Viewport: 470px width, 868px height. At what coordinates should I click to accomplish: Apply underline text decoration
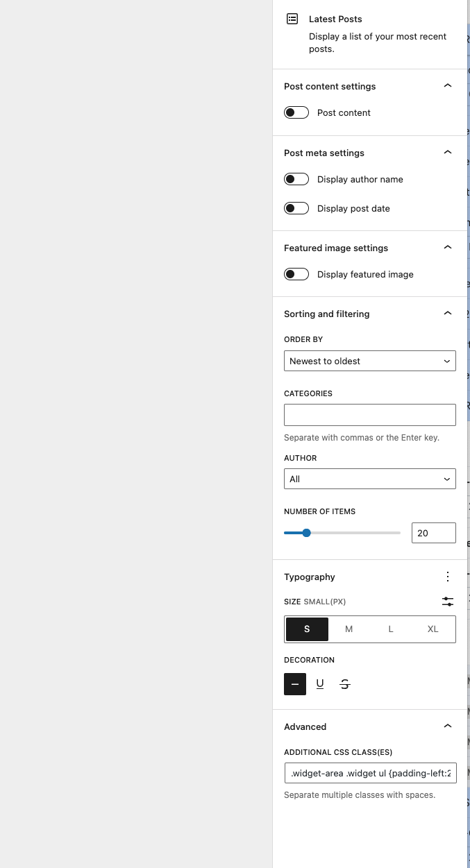320,684
